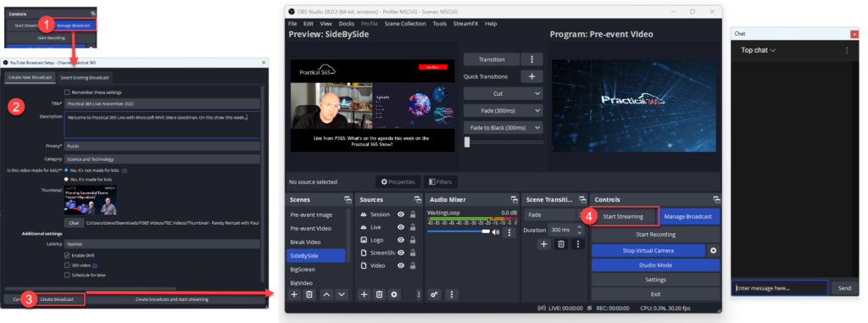Open virtual camera settings gear
Viewport: 868px width, 323px height.
(714, 251)
